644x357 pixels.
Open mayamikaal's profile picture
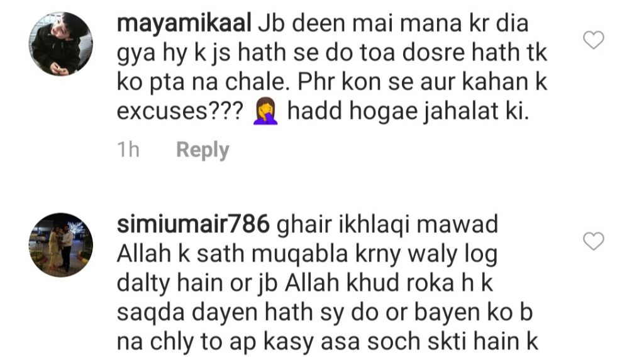click(61, 43)
